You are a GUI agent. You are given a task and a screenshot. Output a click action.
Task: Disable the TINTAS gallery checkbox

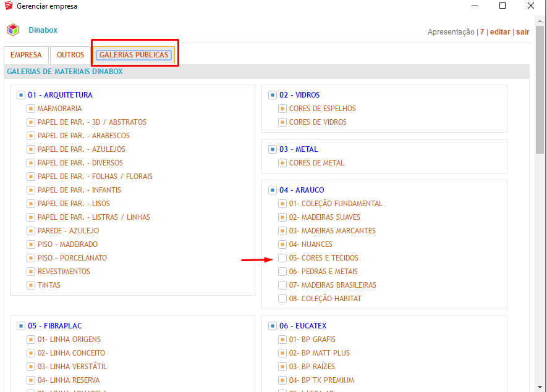[x=31, y=285]
